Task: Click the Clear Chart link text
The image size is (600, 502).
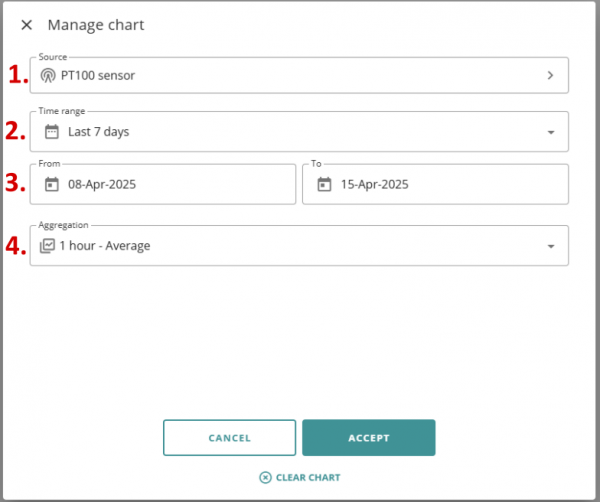Action: point(308,477)
